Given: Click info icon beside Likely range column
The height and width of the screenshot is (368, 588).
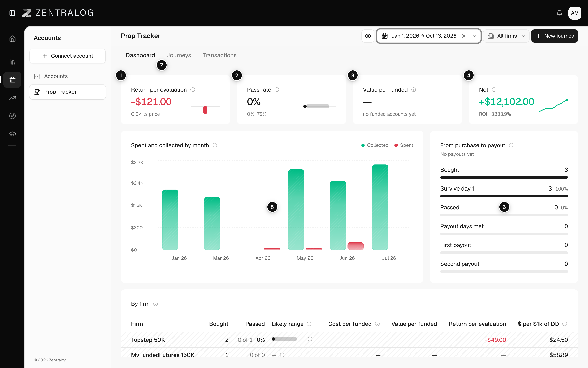Looking at the screenshot, I should (309, 324).
